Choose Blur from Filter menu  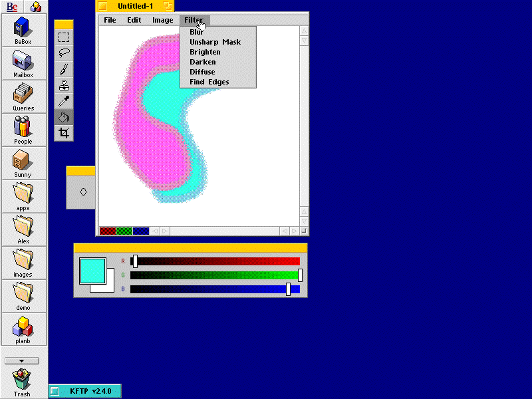tap(218, 32)
